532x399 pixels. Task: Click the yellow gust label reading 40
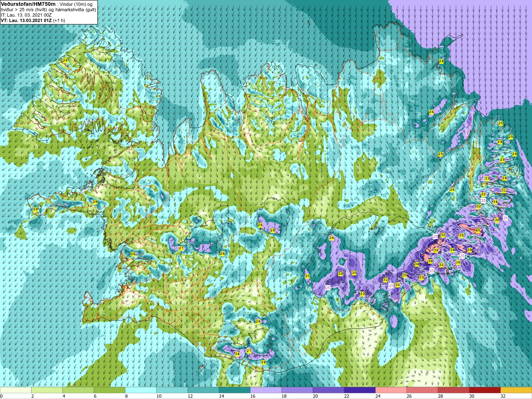pos(478,231)
